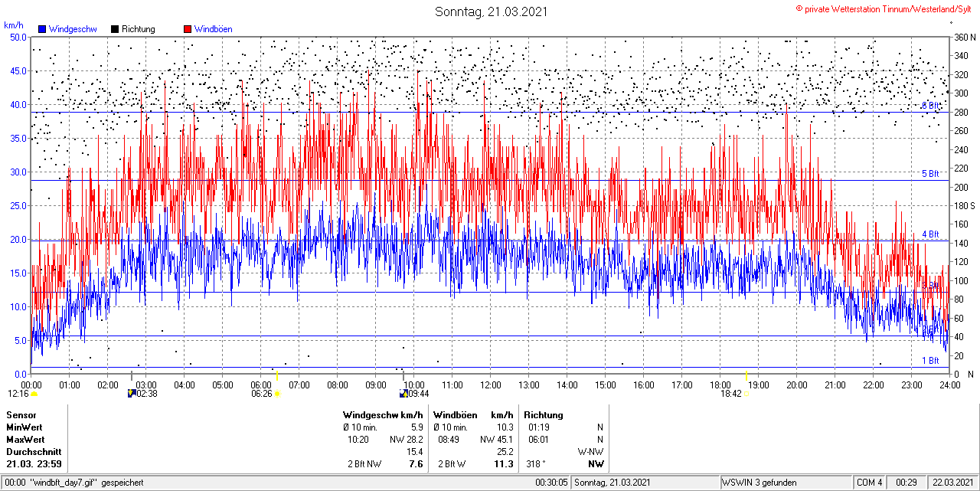Viewport: 980px width, 491px height.
Task: Click the 'Durchschnitt' row header
Action: click(33, 451)
